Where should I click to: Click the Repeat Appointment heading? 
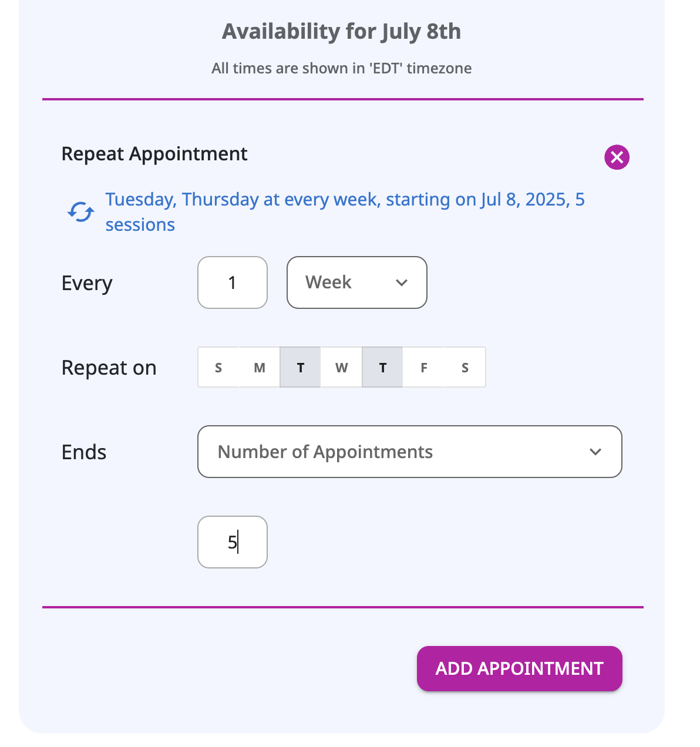[x=154, y=154]
